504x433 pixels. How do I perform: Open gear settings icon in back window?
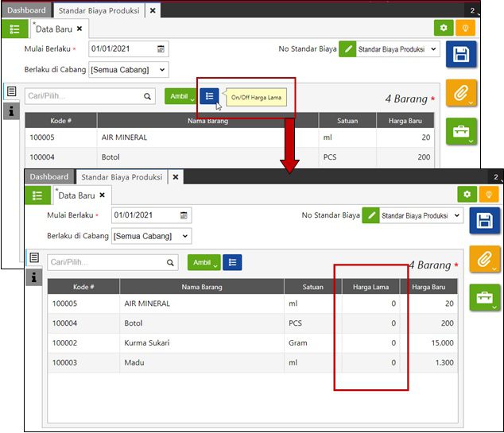444,28
